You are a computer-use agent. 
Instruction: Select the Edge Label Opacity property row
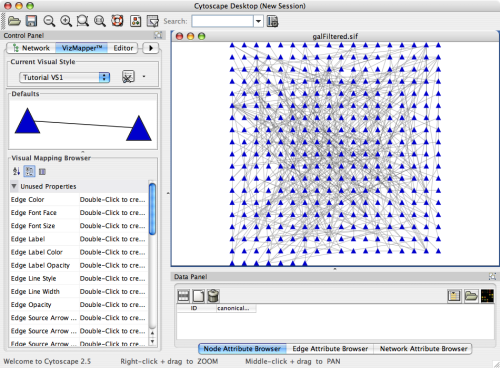pyautogui.click(x=79, y=265)
